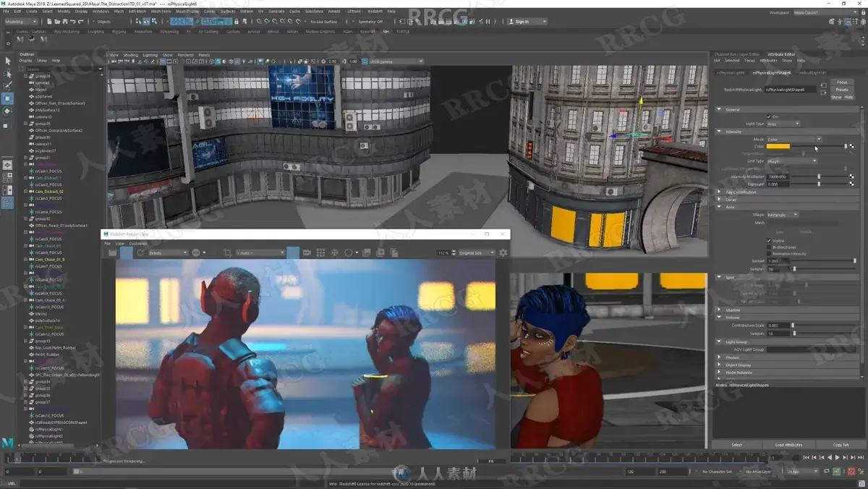
Task: Open the Customize menu in Redshift Render View
Action: (138, 244)
